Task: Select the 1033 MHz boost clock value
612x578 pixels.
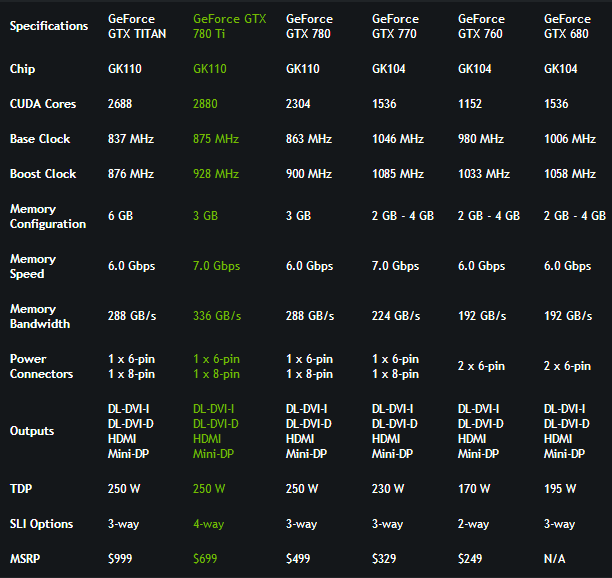Action: tap(484, 174)
